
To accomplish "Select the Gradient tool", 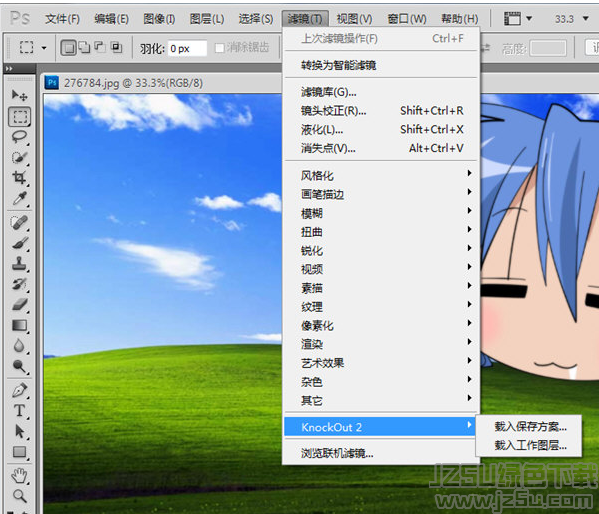I will pos(19,325).
